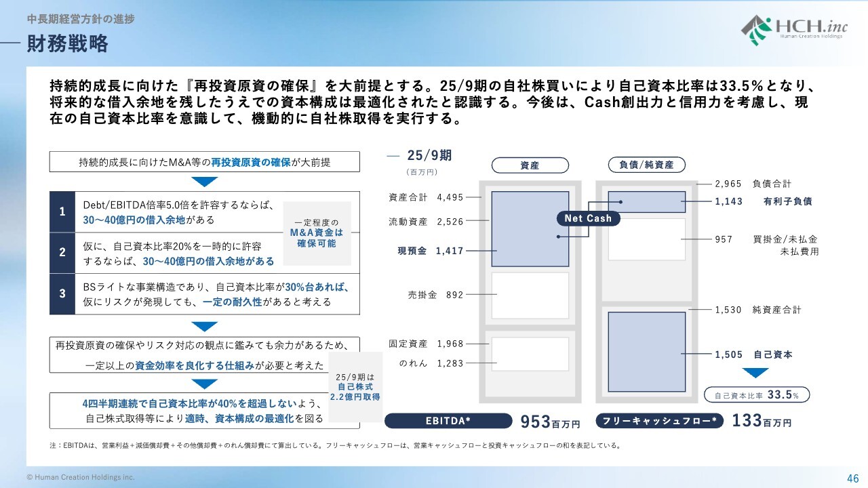Screen dimensions: 868x488
Task: Select the numbered box 3 icon
Action: point(62,293)
